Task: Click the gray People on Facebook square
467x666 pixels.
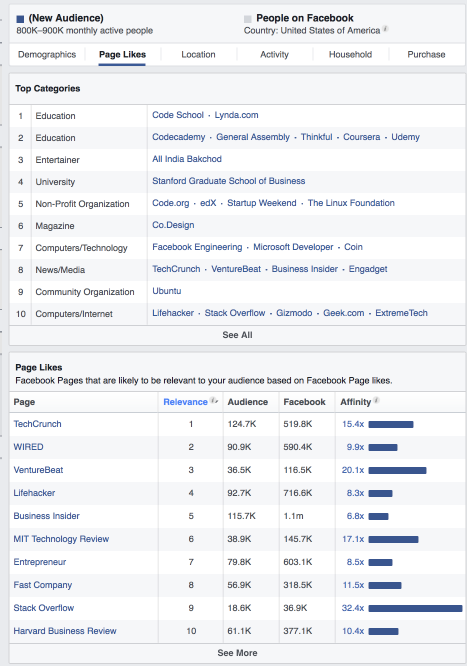Action: [248, 19]
